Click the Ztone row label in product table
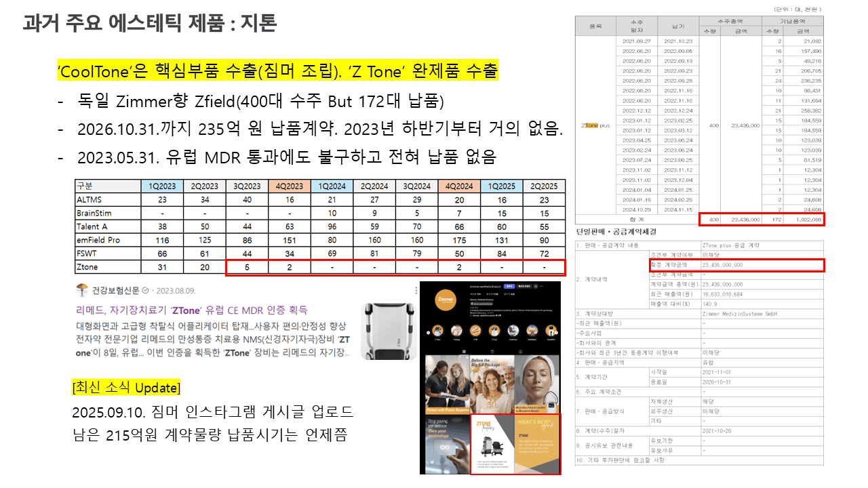The height and width of the screenshot is (488, 868). (88, 268)
